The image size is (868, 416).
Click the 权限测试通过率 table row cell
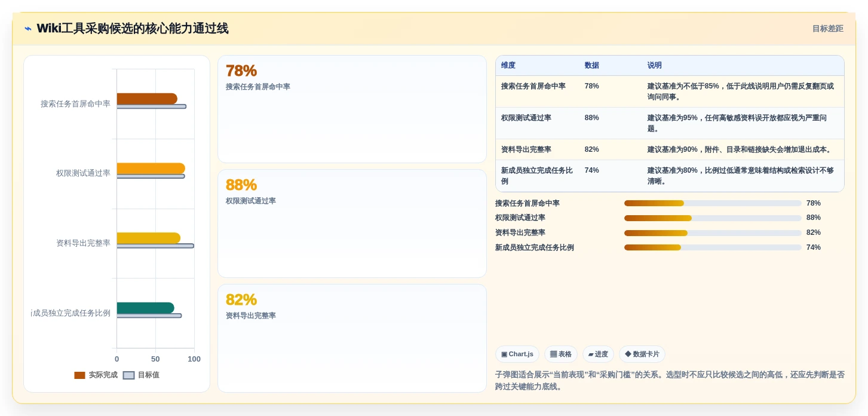(537, 123)
